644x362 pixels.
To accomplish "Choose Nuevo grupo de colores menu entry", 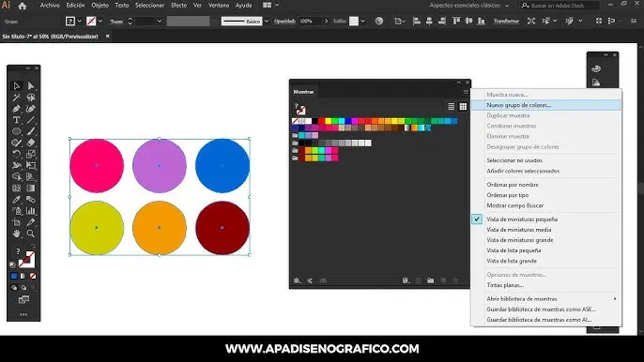I will 545,105.
